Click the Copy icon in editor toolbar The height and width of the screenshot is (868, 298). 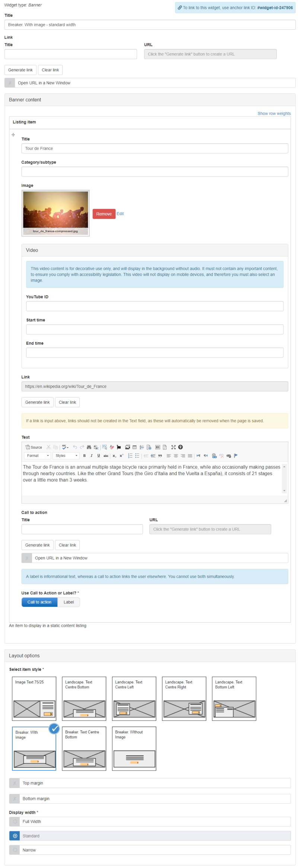click(x=56, y=447)
